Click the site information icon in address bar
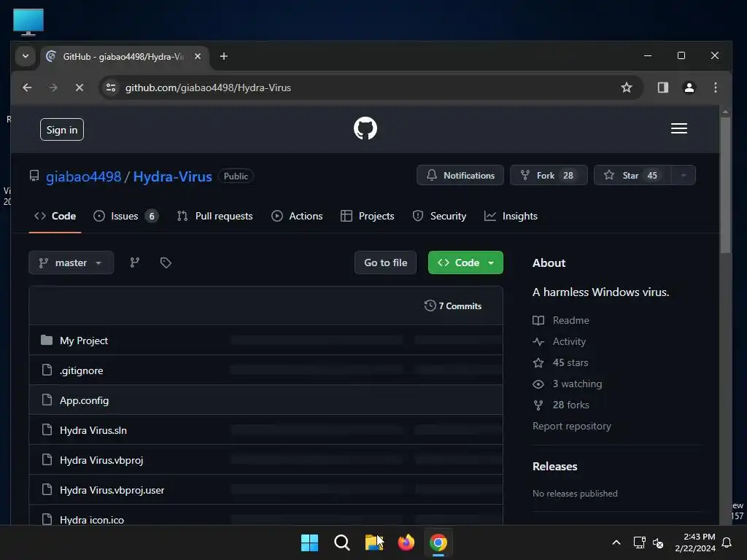The height and width of the screenshot is (560, 747). click(111, 87)
